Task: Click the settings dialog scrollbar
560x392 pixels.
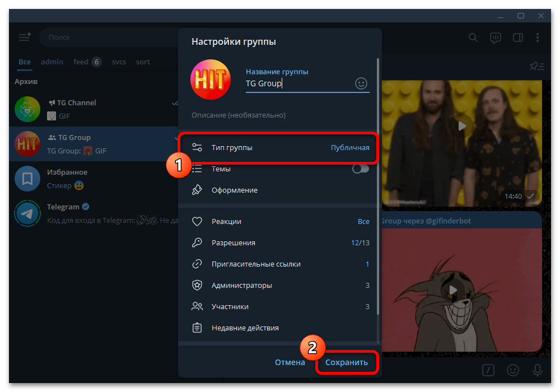Action: [x=378, y=186]
